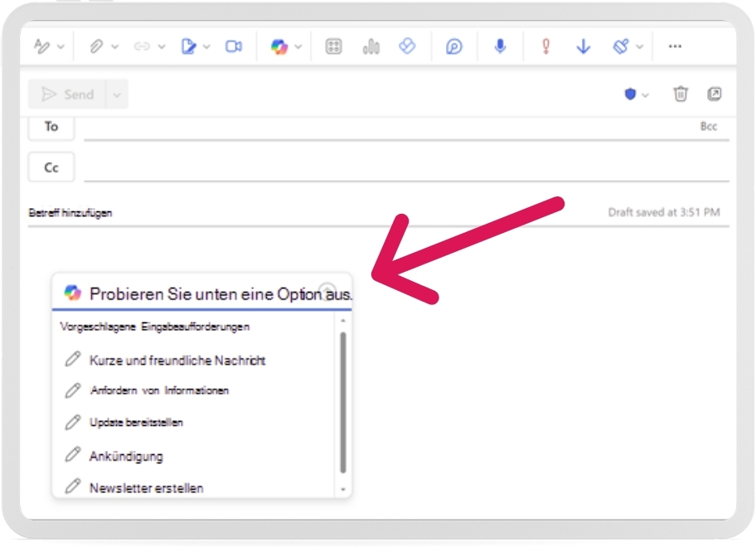The image size is (756, 547).
Task: Pop out the message to a new window
Action: (x=714, y=94)
